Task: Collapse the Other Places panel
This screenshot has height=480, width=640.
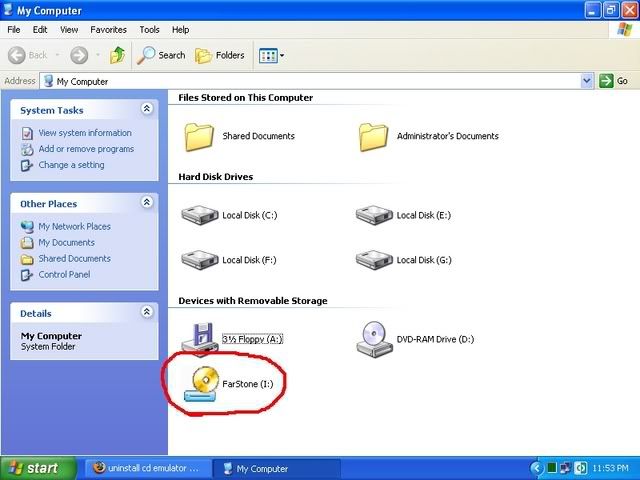Action: (x=147, y=202)
